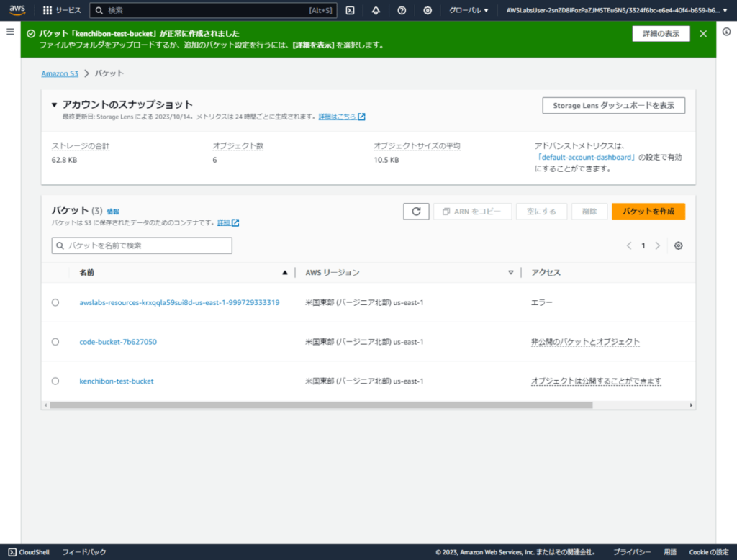Click the scrollbar left arrow under table

(45, 405)
